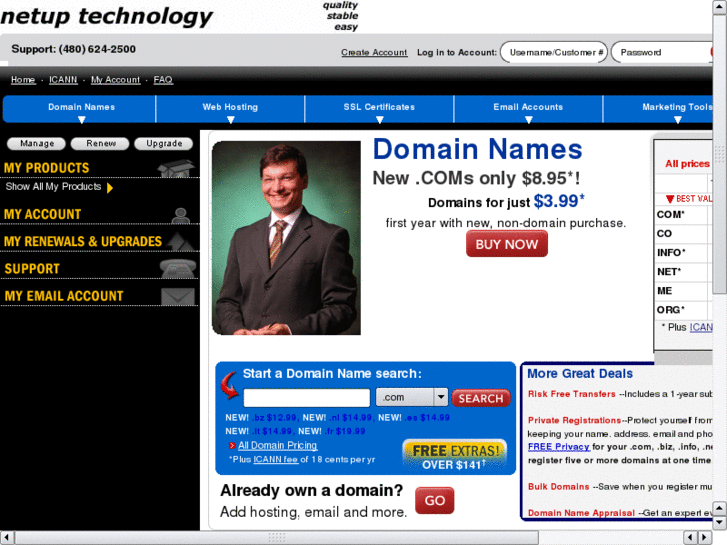Image resolution: width=727 pixels, height=545 pixels.
Task: Click the Manage button
Action: point(37,144)
